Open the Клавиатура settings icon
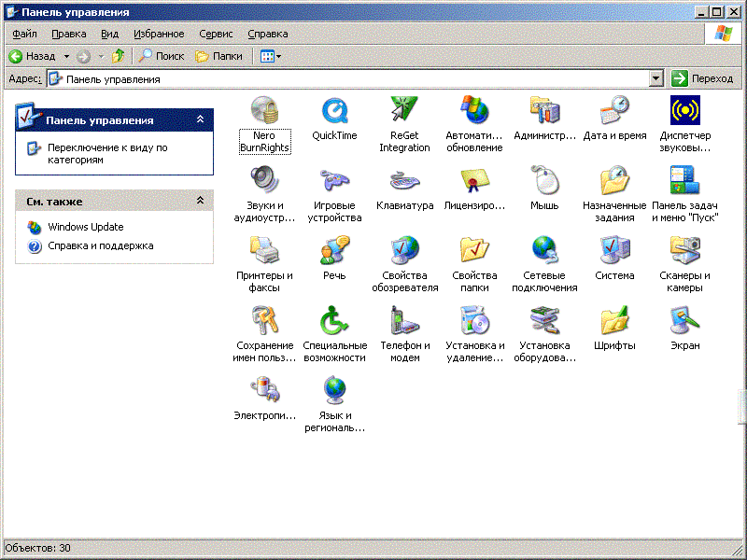This screenshot has width=747, height=560. pos(404,182)
